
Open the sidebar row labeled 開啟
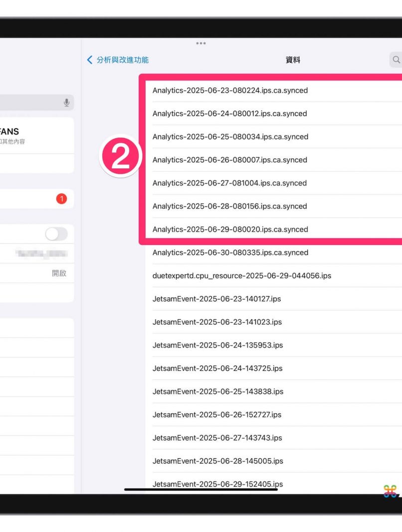[x=37, y=273]
